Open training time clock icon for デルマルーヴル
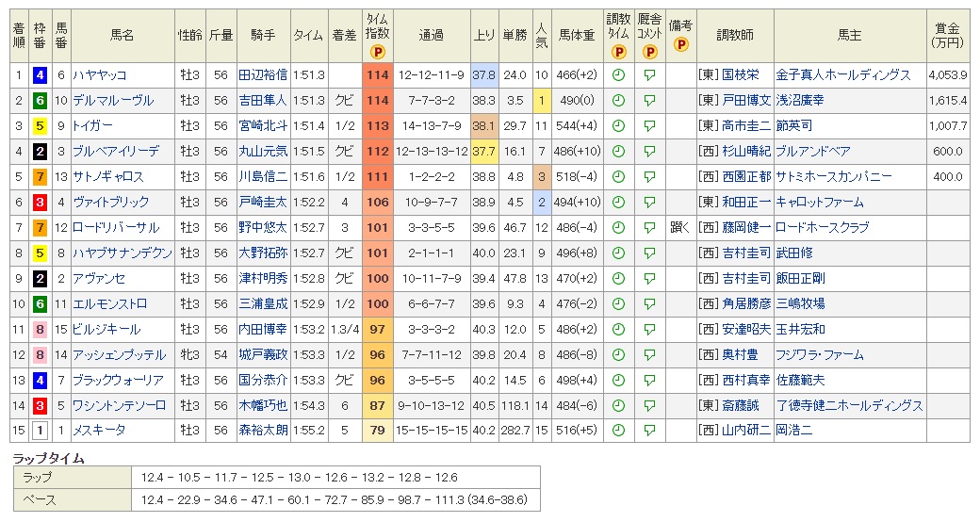980x522 pixels. 618,100
